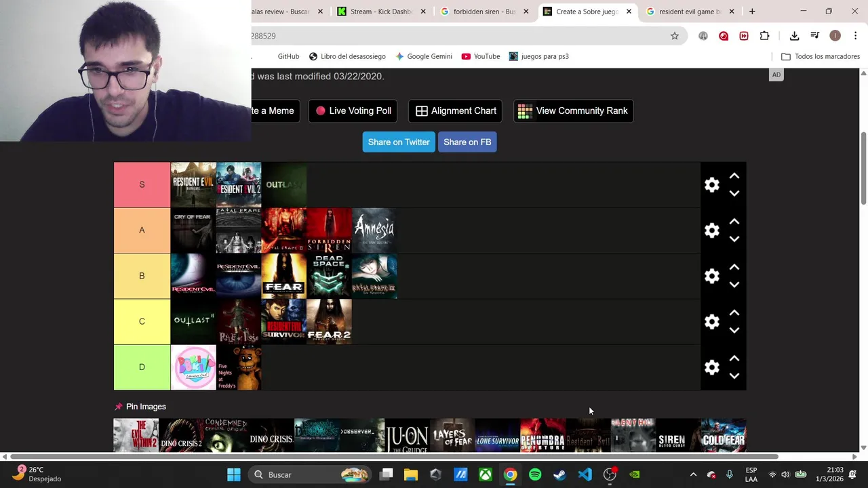Open Google Gemini bookmark
Viewport: 868px width, 488px height.
(424, 56)
